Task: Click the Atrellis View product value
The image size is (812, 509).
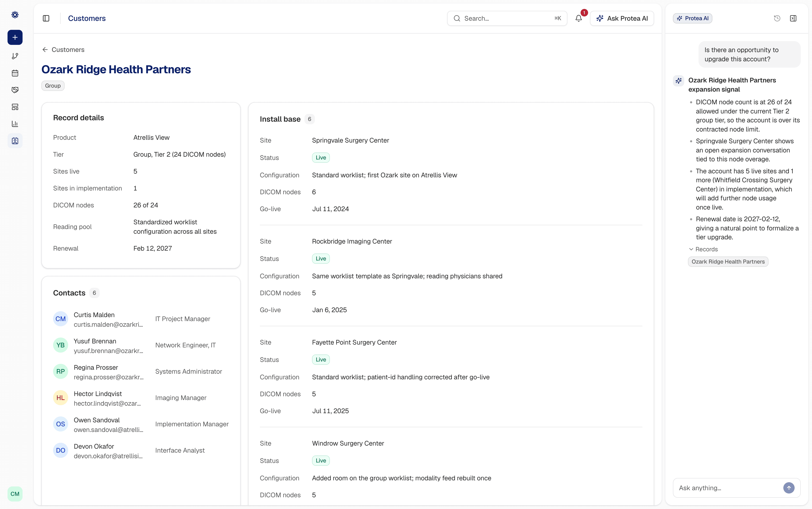Action: pyautogui.click(x=151, y=137)
